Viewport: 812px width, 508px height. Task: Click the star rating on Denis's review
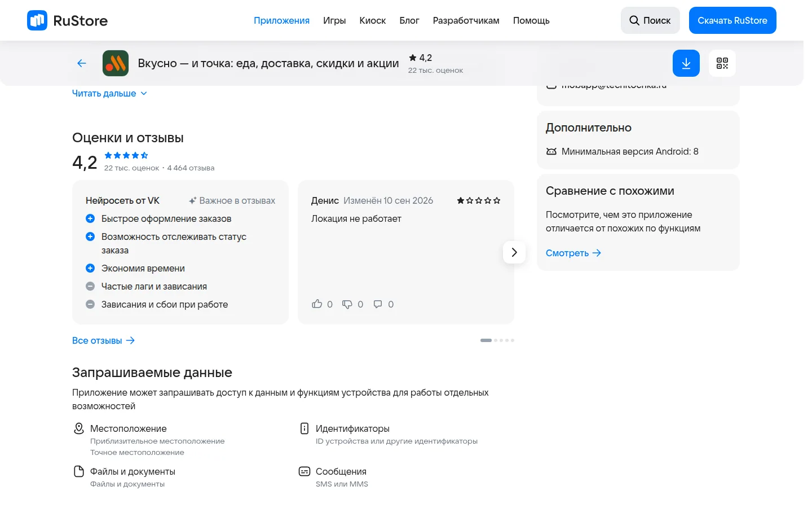pos(479,200)
